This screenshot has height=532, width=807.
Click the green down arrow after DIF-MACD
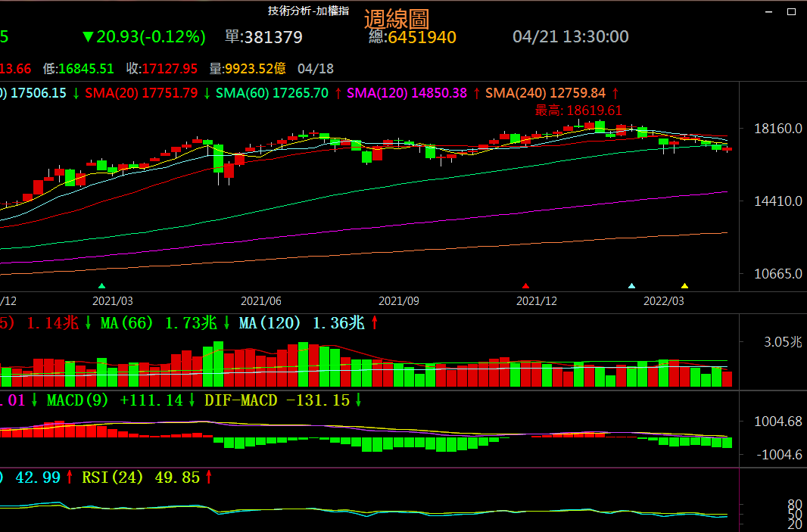[358, 400]
